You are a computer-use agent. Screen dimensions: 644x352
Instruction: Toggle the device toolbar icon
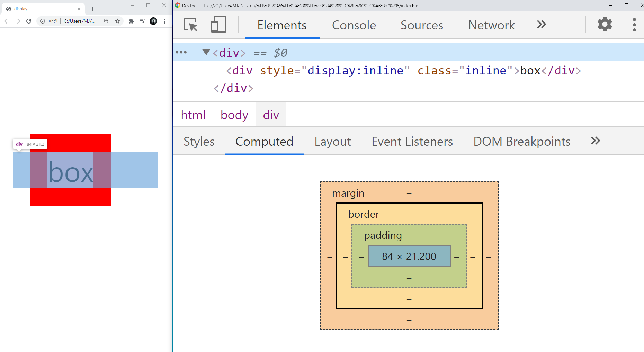[x=218, y=25]
